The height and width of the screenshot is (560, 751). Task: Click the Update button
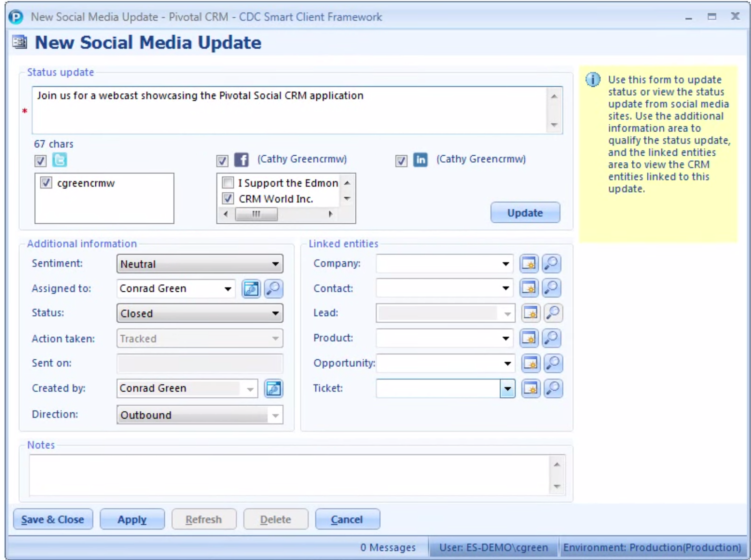[x=525, y=213]
